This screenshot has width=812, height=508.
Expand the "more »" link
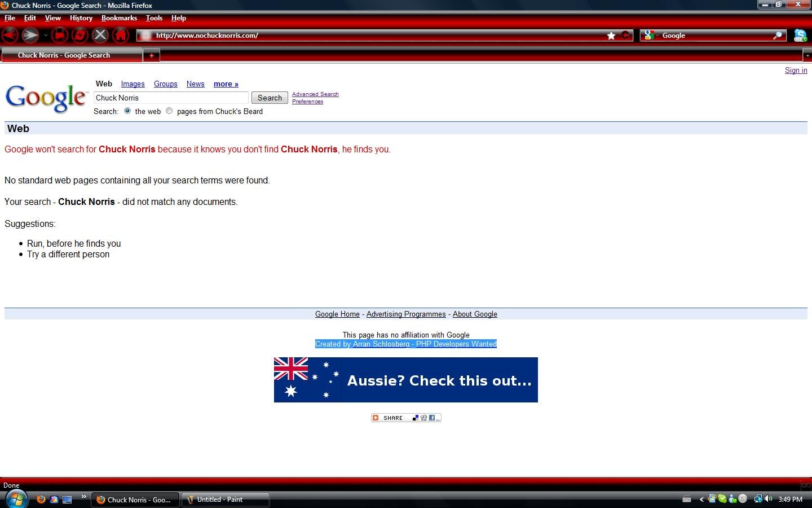[226, 84]
